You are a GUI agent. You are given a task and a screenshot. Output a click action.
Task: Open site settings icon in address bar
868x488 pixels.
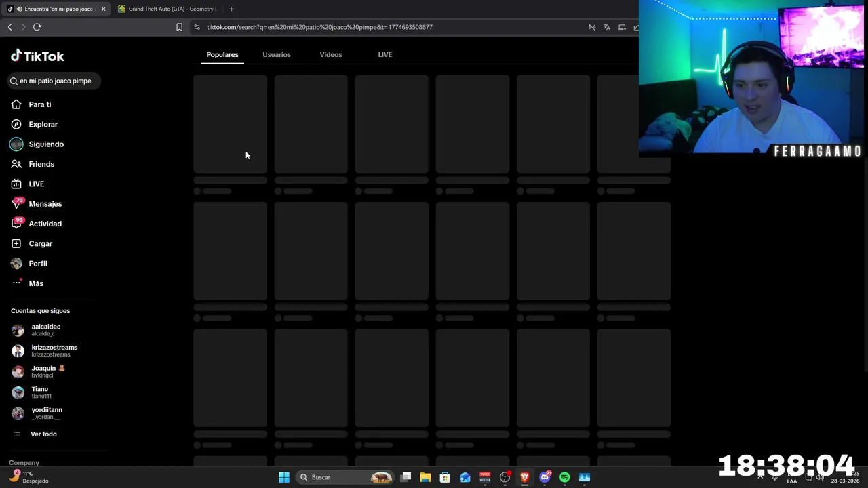(x=197, y=27)
